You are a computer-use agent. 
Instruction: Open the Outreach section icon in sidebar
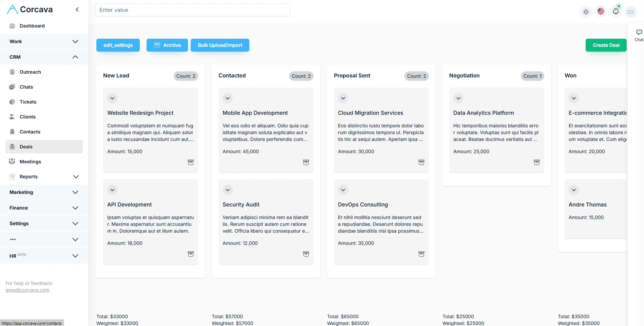coord(12,72)
